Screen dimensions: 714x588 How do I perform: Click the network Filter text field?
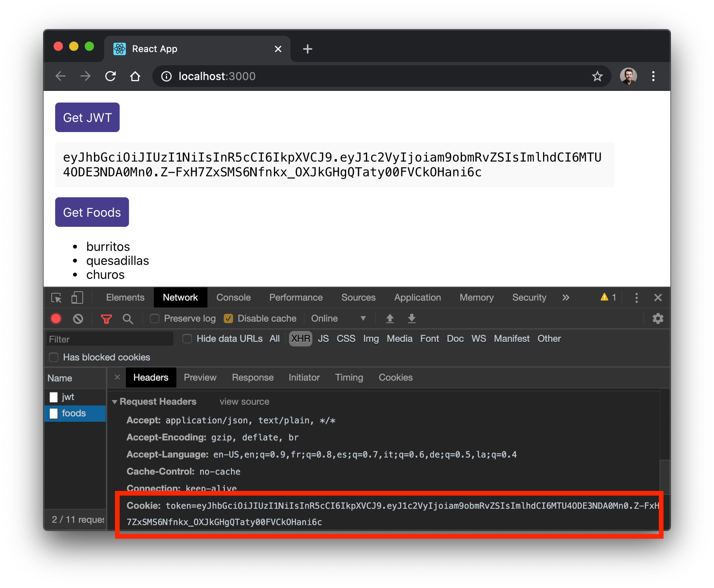pos(110,339)
